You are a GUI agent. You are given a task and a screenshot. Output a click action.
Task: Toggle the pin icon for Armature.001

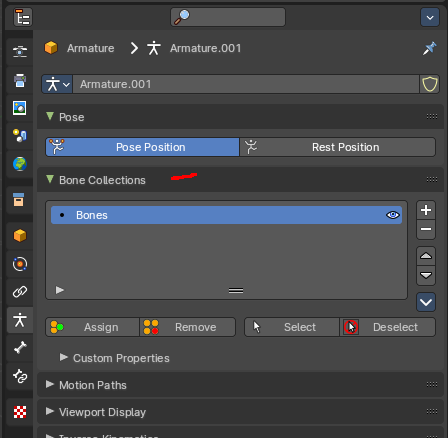429,48
